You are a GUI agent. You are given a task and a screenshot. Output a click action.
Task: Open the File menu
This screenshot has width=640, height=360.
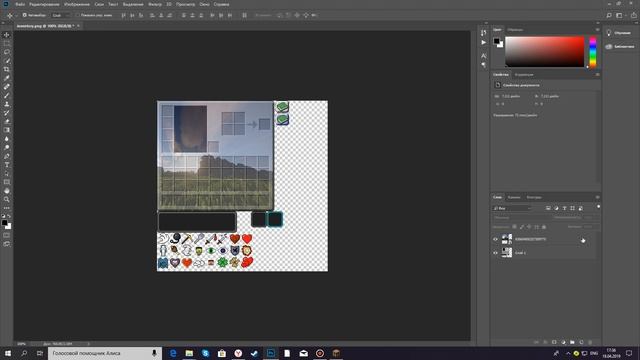(x=20, y=4)
